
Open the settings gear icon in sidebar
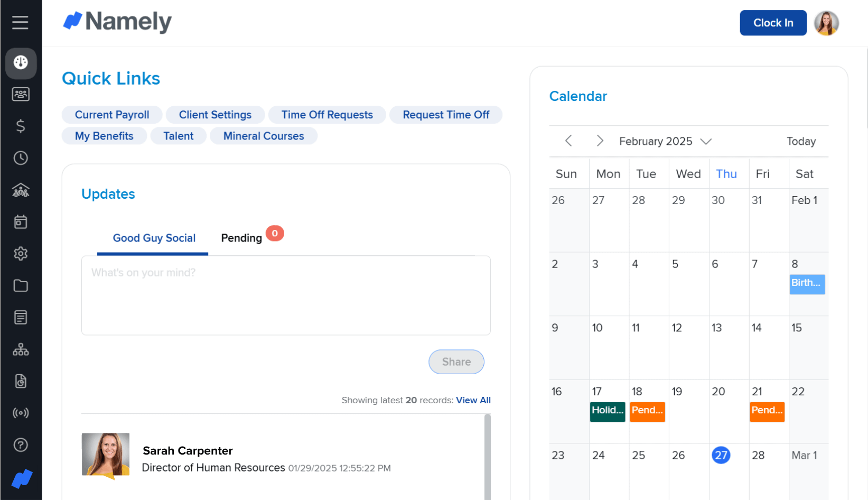point(21,254)
